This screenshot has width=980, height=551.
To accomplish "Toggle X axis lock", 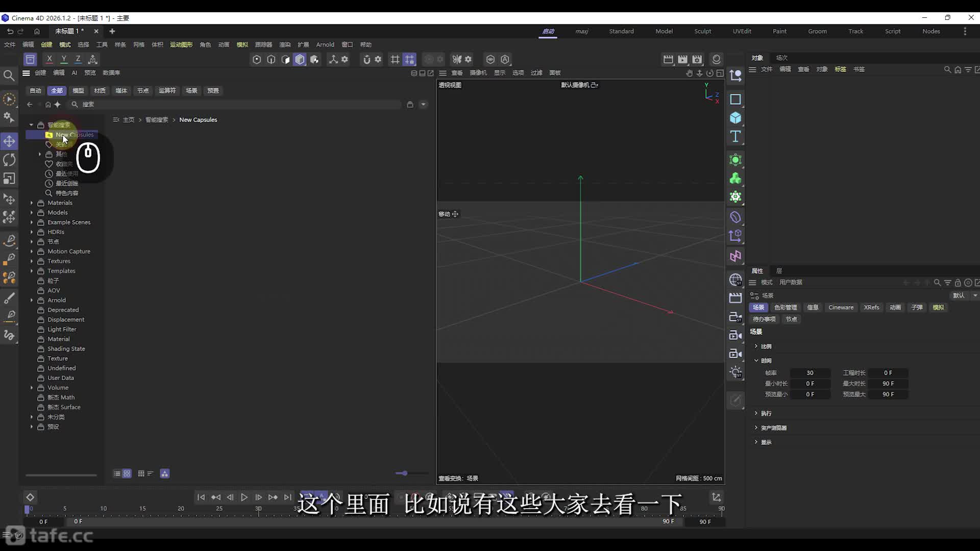I will [x=49, y=59].
